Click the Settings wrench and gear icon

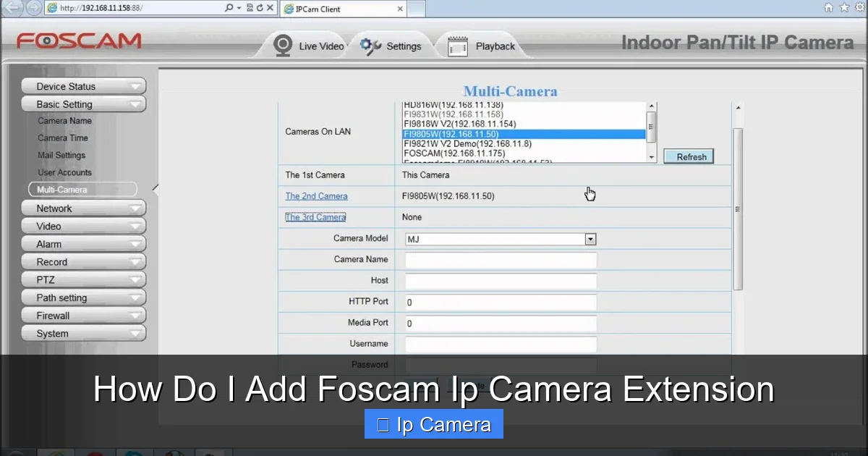tap(370, 46)
